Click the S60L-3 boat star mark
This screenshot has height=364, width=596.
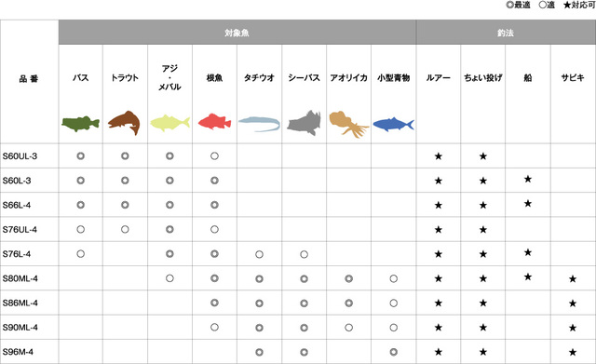point(528,179)
